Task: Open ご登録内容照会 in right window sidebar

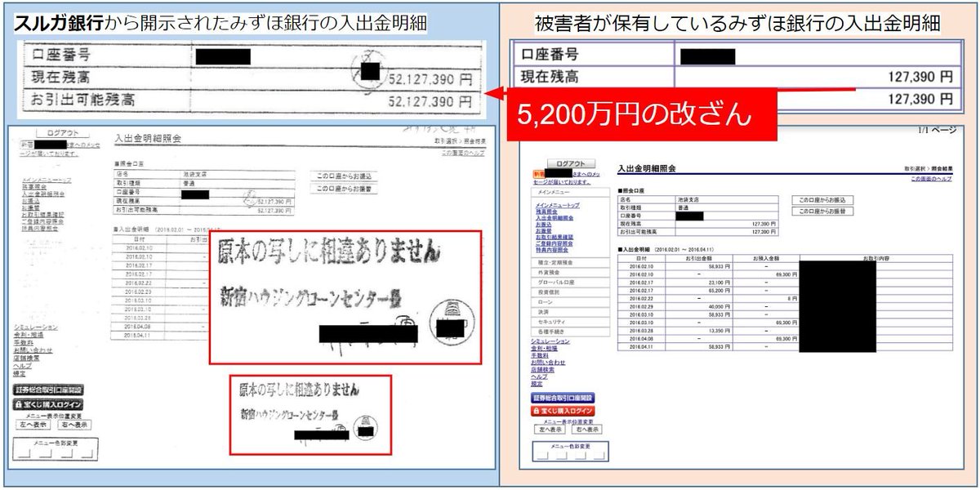Action: click(x=555, y=243)
